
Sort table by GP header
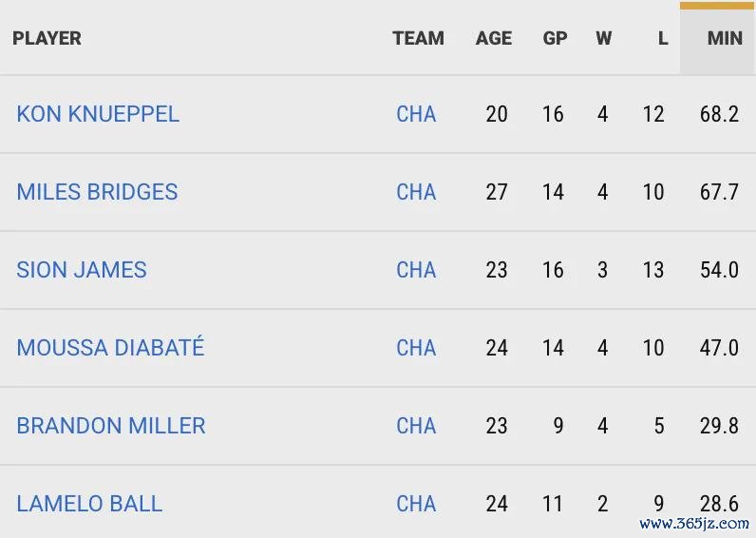tap(555, 39)
